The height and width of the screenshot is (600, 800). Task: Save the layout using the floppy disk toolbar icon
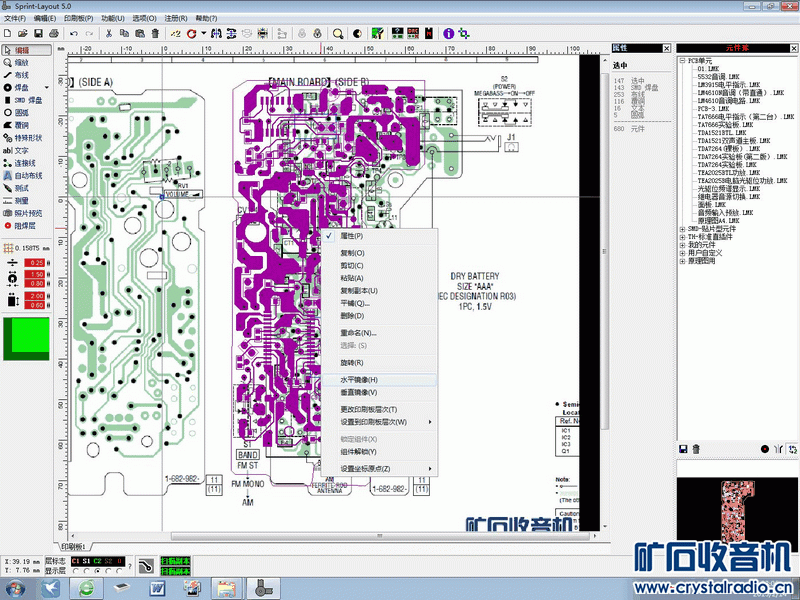point(38,33)
